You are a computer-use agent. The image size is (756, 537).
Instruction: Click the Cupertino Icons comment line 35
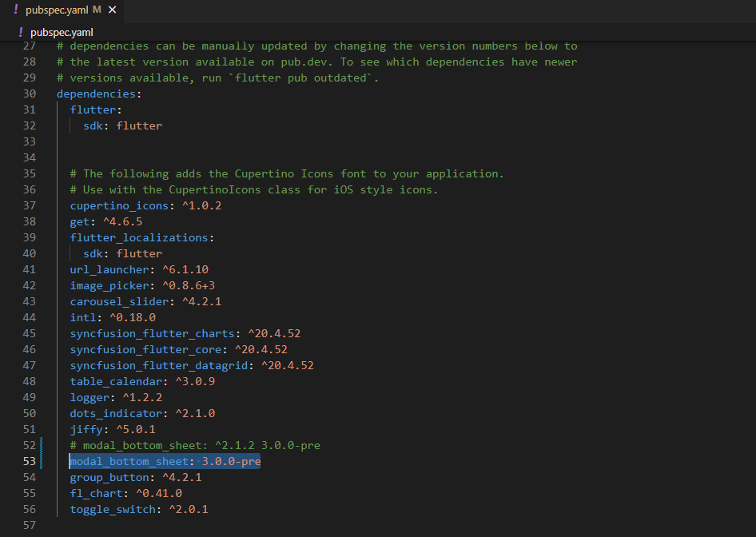pos(287,174)
